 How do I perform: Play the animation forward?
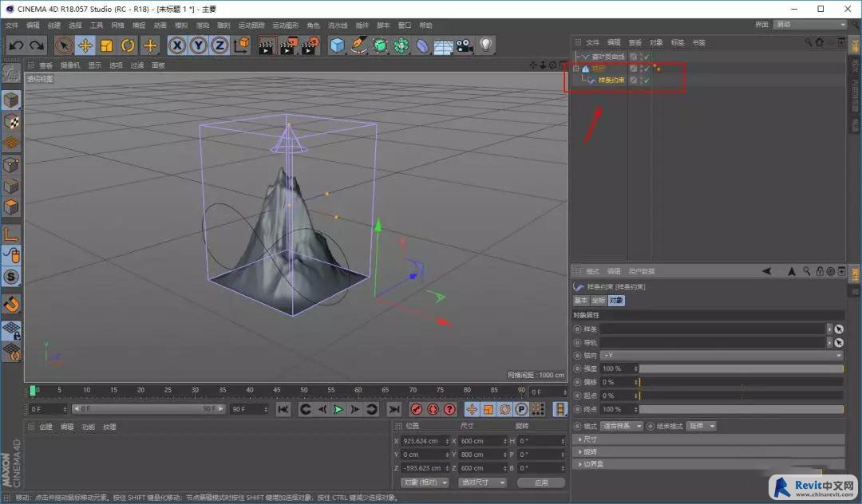pos(338,409)
